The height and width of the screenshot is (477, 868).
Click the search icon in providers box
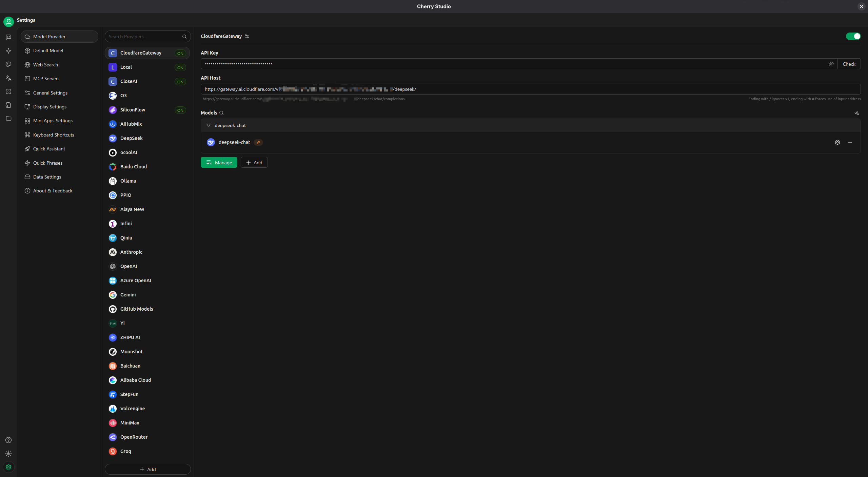pyautogui.click(x=184, y=37)
